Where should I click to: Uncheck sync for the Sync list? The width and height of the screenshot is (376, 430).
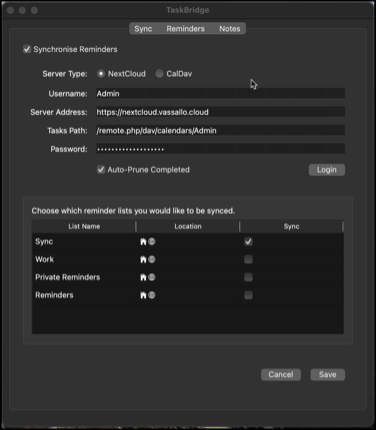click(248, 241)
